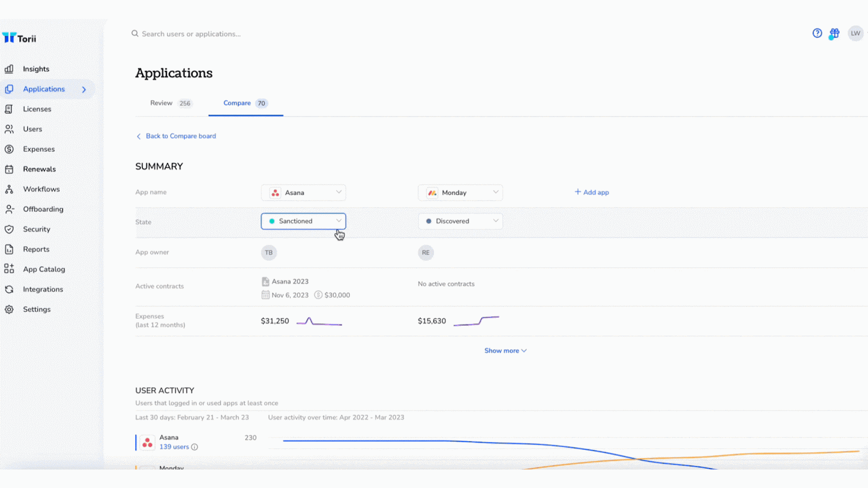This screenshot has height=488, width=868.
Task: Open the Asana 2023 contract link
Action: click(x=290, y=281)
